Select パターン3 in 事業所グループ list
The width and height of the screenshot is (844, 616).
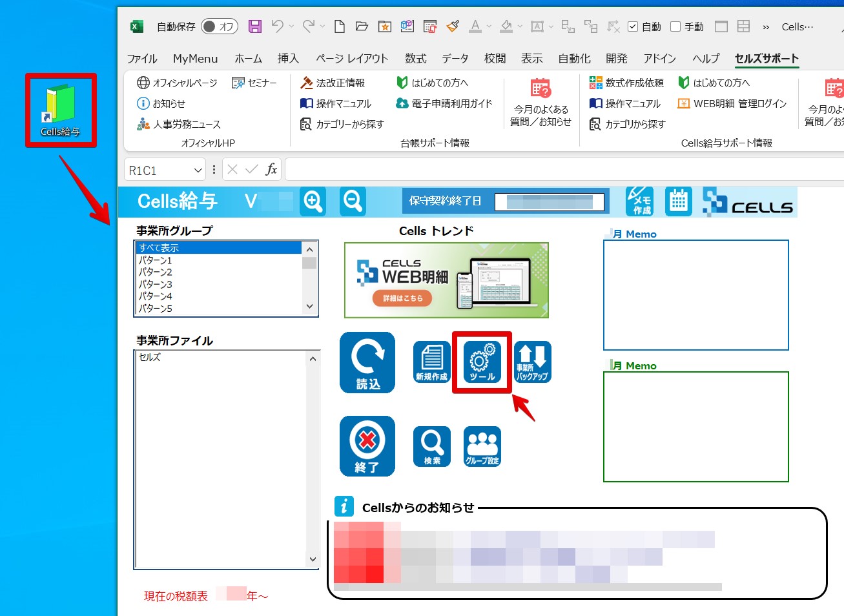pos(156,284)
